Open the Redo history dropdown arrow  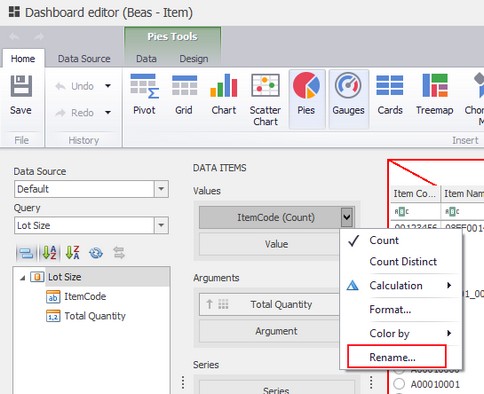point(108,112)
